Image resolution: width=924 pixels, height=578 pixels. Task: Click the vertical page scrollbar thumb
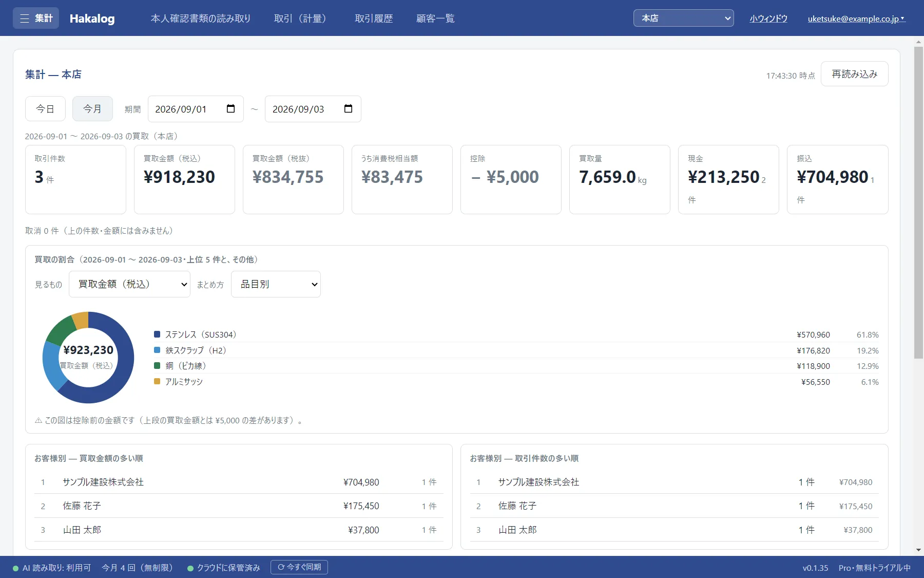(918, 203)
